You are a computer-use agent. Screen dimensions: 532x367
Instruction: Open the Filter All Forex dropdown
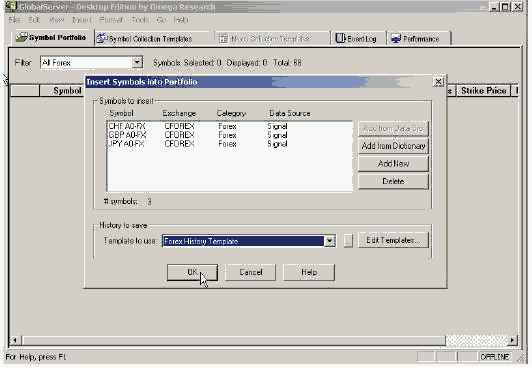pyautogui.click(x=137, y=62)
